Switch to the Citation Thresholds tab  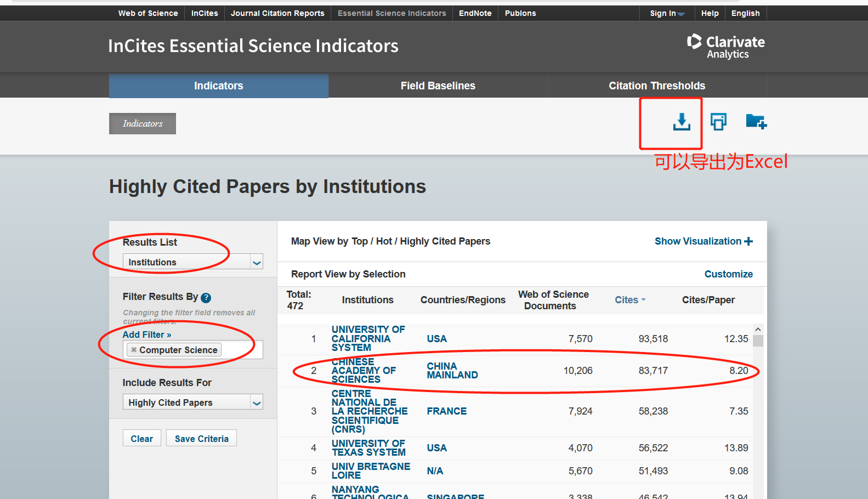click(x=657, y=86)
